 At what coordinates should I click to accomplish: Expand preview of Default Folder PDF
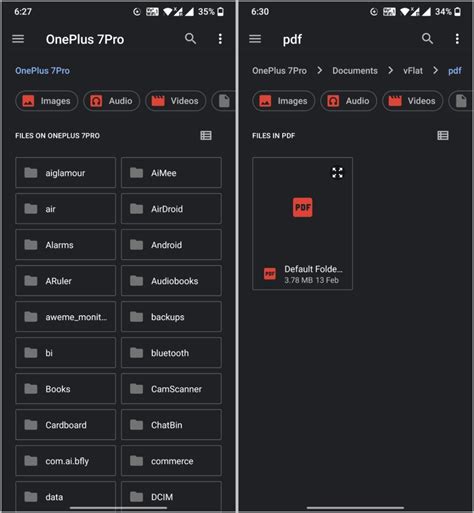[337, 173]
